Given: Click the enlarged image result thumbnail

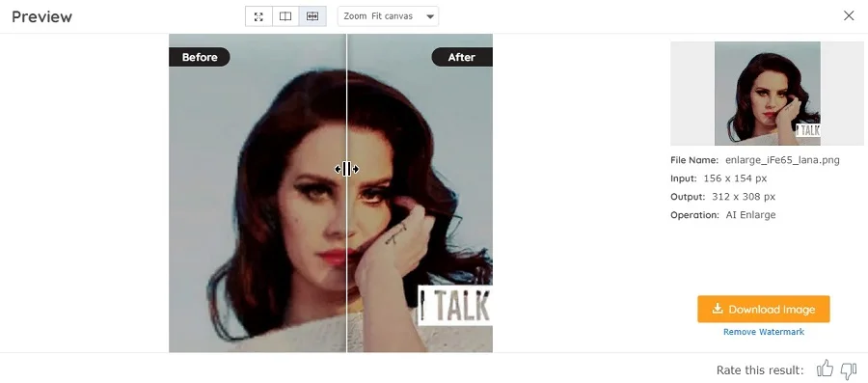Looking at the screenshot, I should tap(768, 94).
